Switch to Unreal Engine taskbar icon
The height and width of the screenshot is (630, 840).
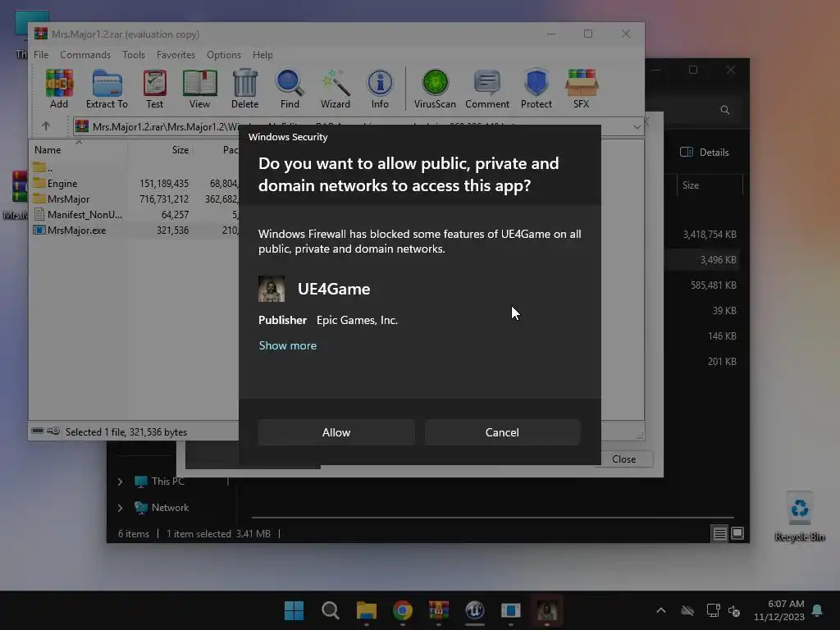click(475, 610)
